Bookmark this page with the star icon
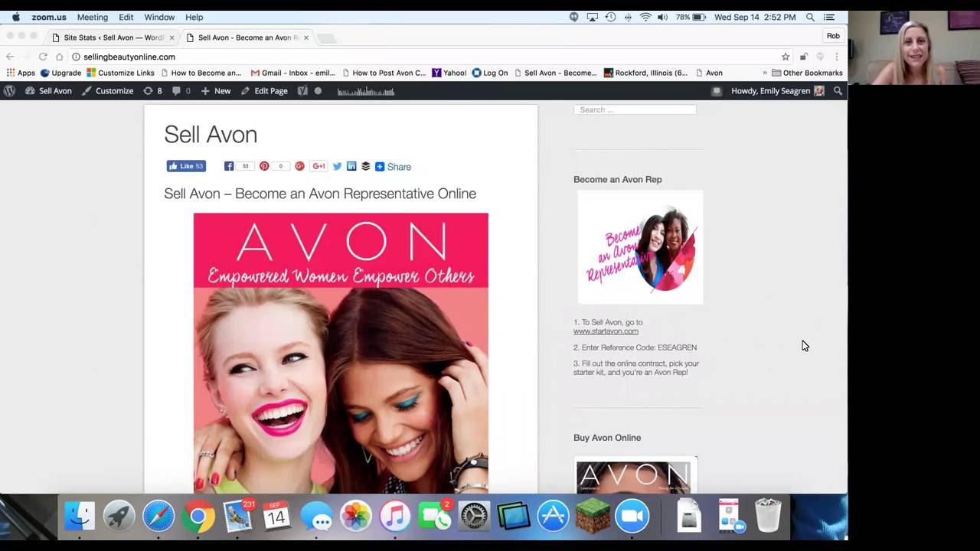Viewport: 980px width, 551px height. [786, 57]
